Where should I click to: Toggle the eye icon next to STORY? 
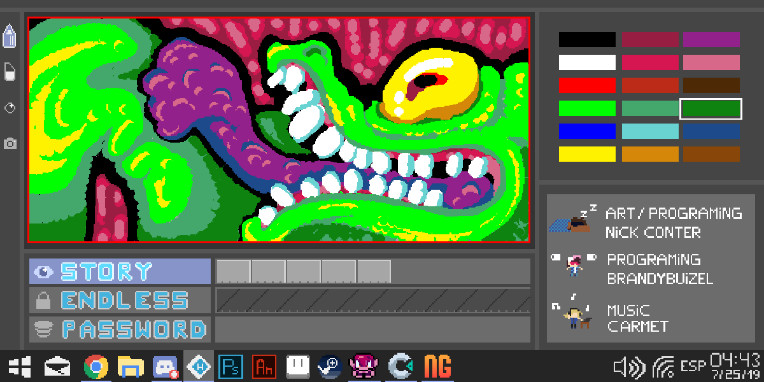[x=43, y=272]
